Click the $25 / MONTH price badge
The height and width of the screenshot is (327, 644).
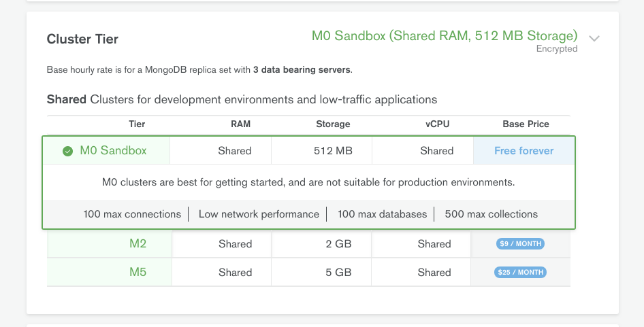(x=521, y=273)
